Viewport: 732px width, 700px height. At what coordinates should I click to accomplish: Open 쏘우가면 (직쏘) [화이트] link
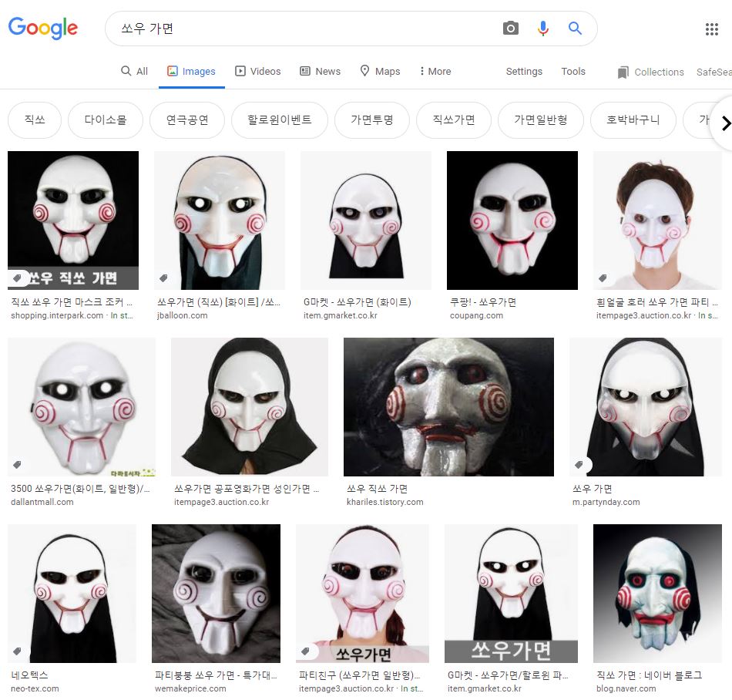[219, 302]
